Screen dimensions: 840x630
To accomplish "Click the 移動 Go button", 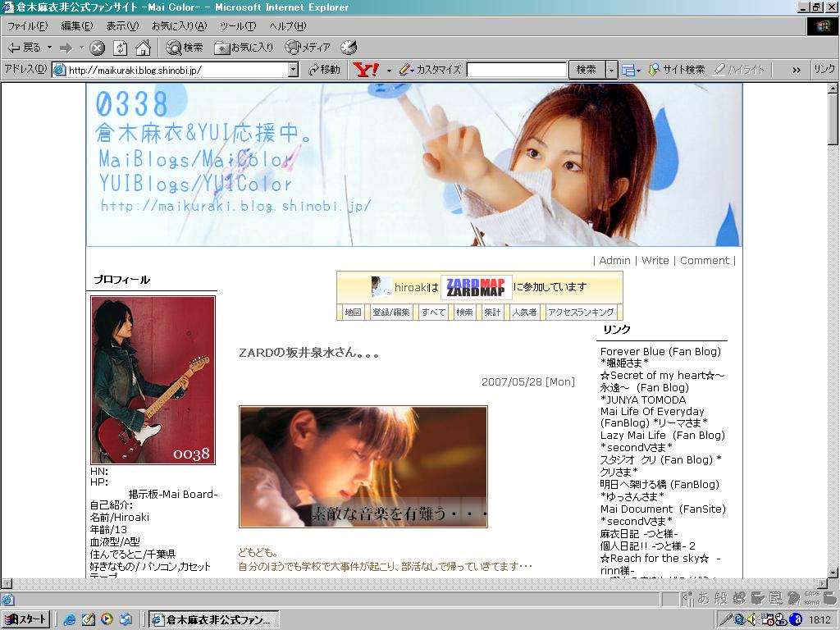I will 325,70.
